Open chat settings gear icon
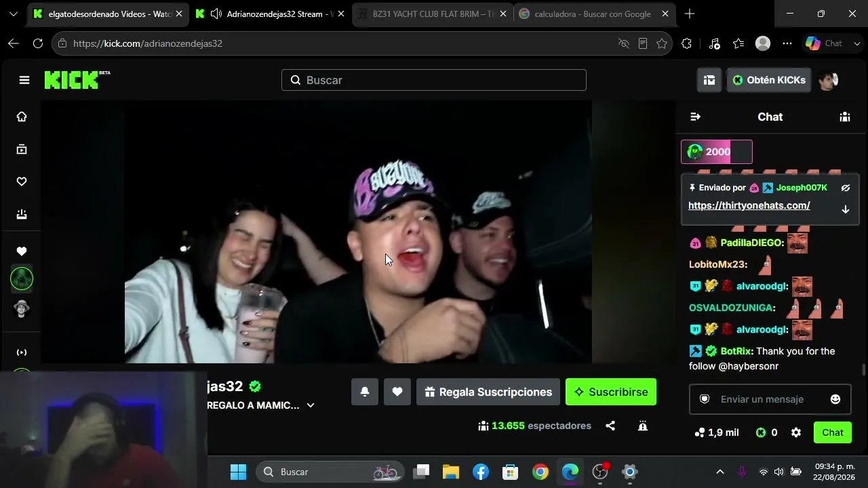The width and height of the screenshot is (868, 488). point(796,432)
